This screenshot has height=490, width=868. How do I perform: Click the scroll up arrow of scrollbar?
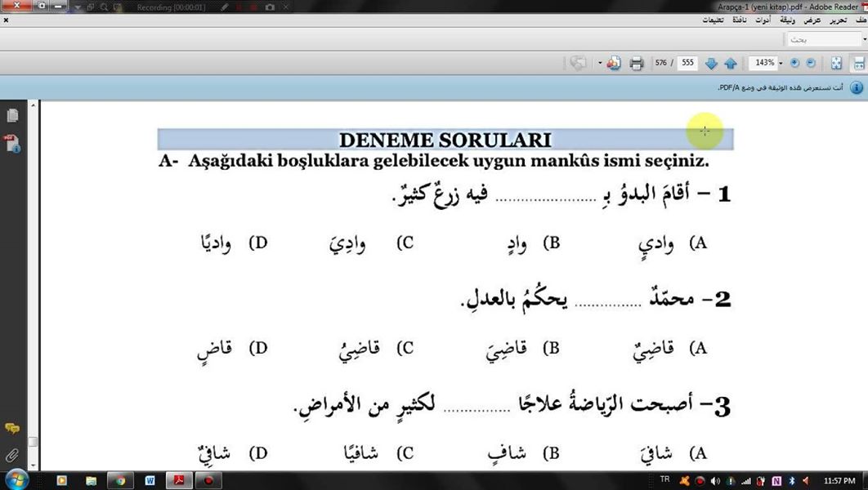tap(33, 105)
